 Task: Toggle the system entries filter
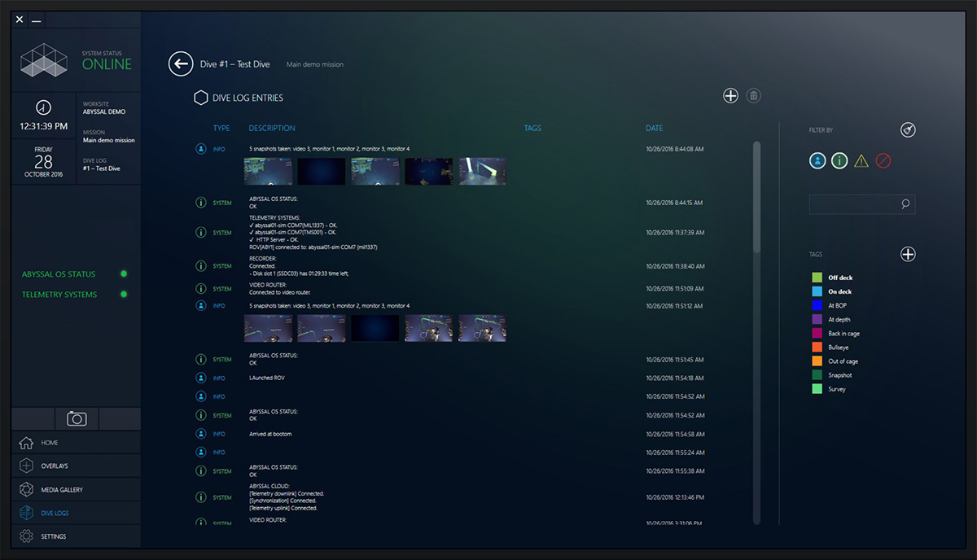(839, 160)
